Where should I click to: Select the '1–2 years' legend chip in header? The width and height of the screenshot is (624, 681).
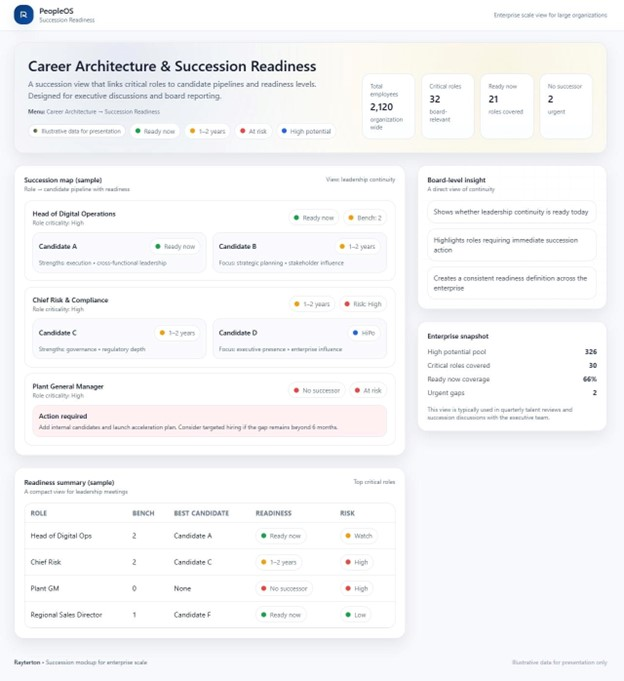tap(207, 131)
